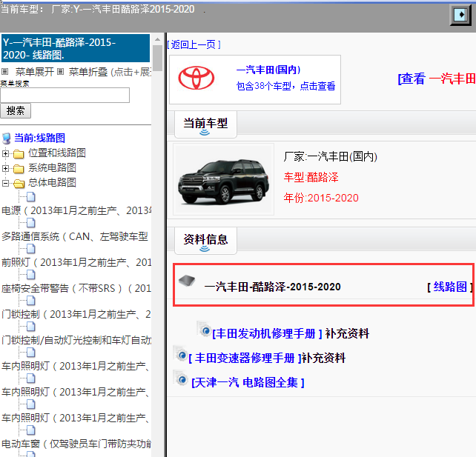Click the icon beside 丰田变速器修理手册
The height and width of the screenshot is (457, 476).
[x=181, y=354]
